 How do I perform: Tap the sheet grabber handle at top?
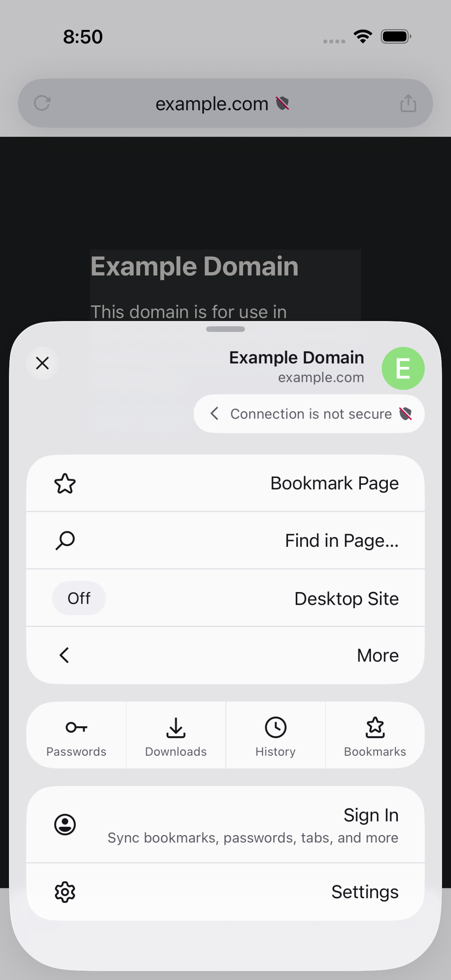[x=225, y=329]
